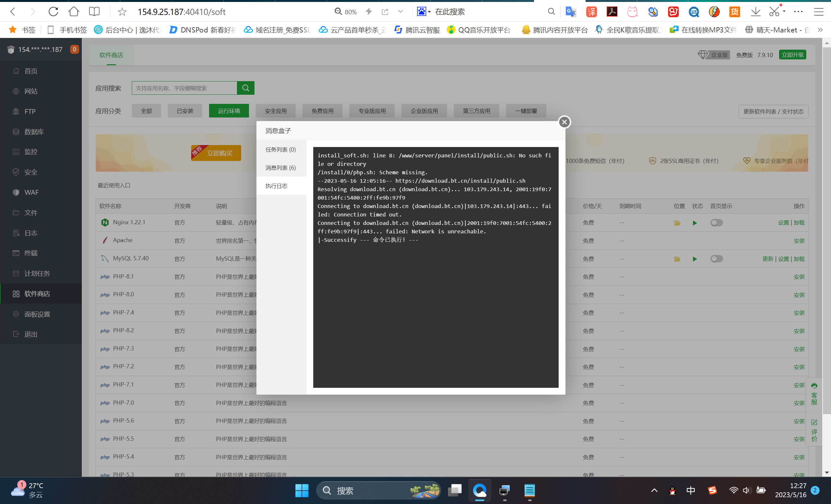Click the 评价 feedback side widget
This screenshot has width=831, height=504.
click(814, 430)
